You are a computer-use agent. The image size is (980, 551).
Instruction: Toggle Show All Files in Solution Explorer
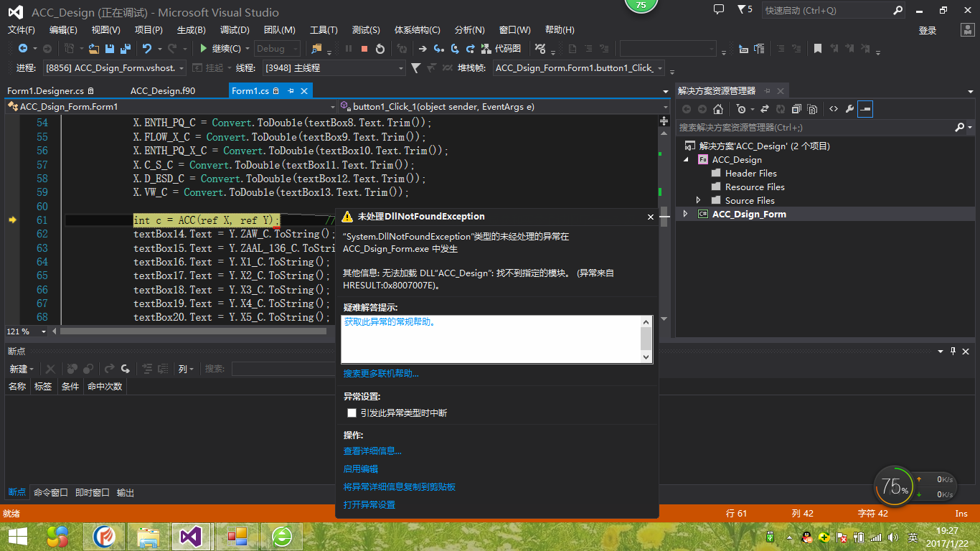pos(812,109)
